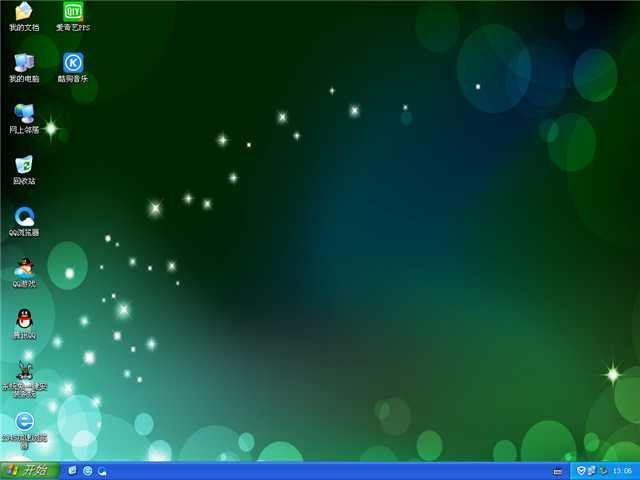Start 腾讯QQ from the desktop penguin icon
The width and height of the screenshot is (640, 480).
(x=24, y=319)
